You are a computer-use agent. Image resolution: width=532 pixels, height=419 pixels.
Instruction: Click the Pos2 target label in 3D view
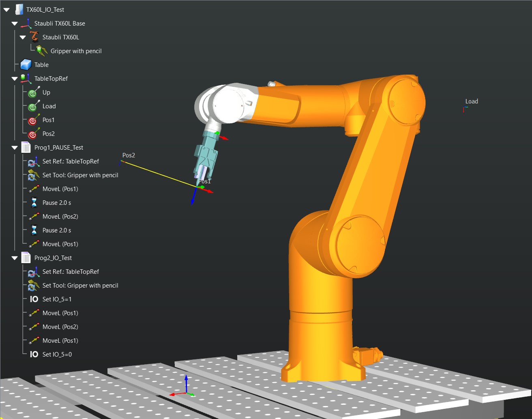[x=129, y=155]
